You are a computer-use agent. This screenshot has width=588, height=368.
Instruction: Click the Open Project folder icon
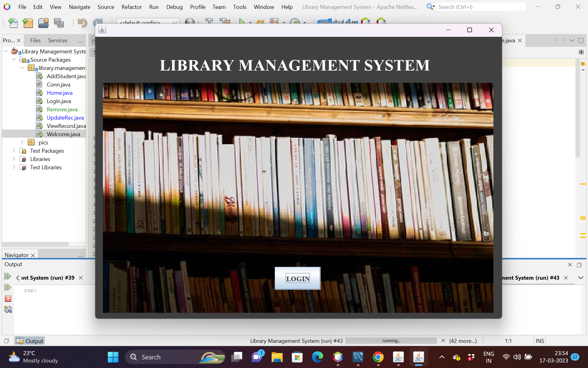[43, 23]
